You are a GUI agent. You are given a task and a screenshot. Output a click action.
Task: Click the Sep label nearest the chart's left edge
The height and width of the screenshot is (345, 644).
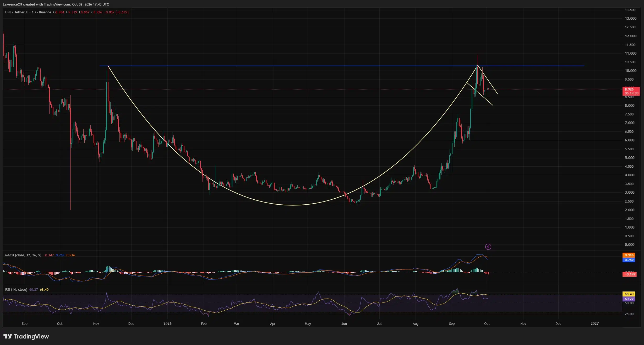point(25,323)
